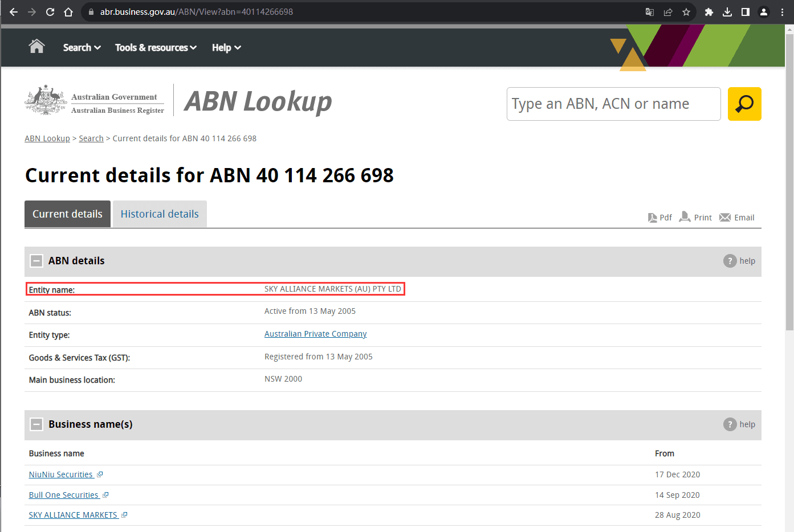Image resolution: width=794 pixels, height=532 pixels.
Task: Open NiuNiu Securities business name link
Action: click(61, 474)
